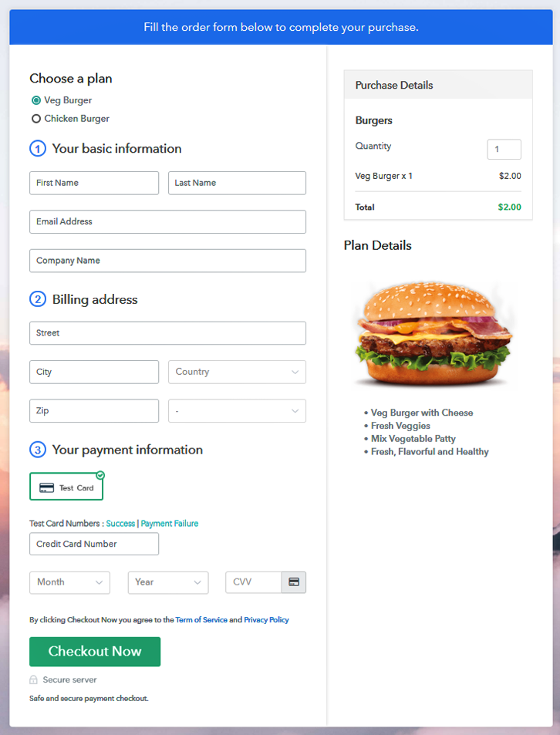560x735 pixels.
Task: Open the Payment Failure test card link
Action: tap(170, 524)
